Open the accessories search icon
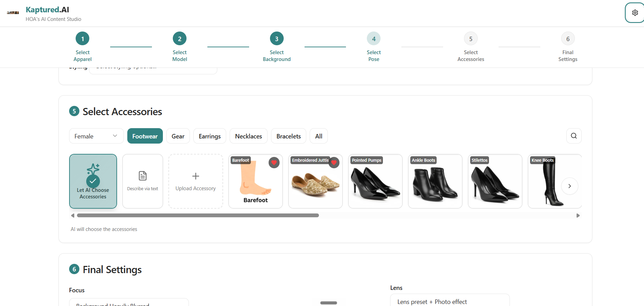The image size is (644, 306). 574,136
